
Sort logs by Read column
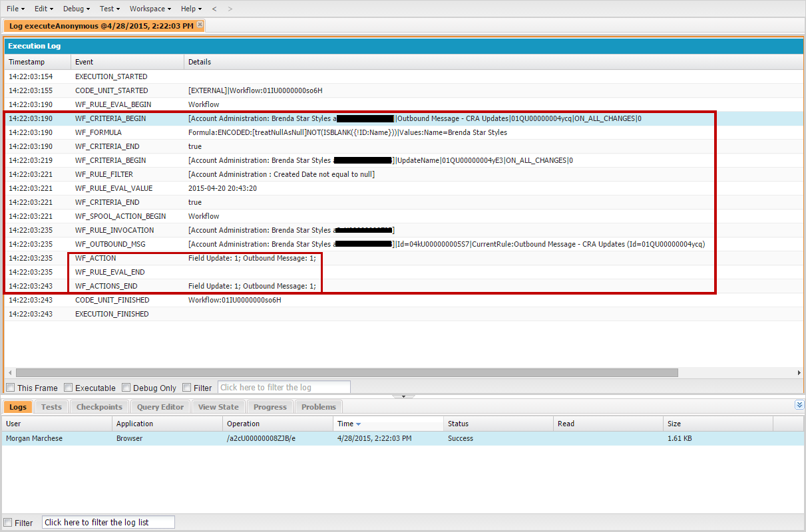pos(608,424)
